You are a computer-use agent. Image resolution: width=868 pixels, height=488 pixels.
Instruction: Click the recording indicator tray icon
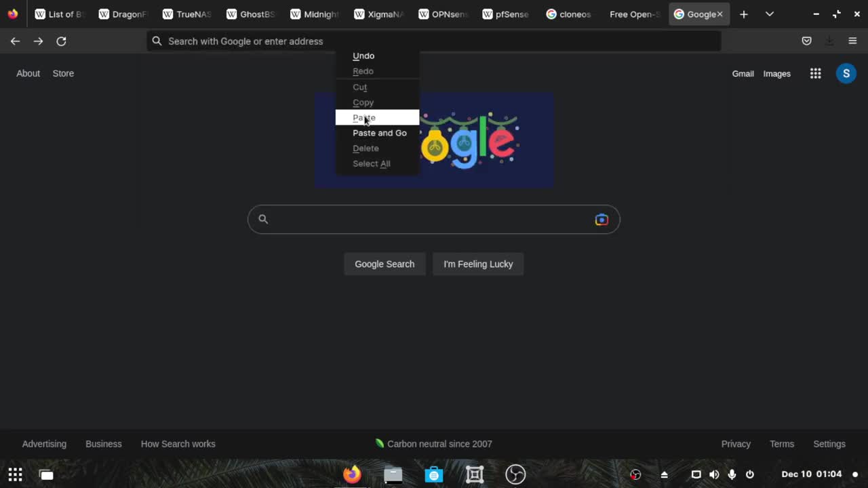[635, 474]
